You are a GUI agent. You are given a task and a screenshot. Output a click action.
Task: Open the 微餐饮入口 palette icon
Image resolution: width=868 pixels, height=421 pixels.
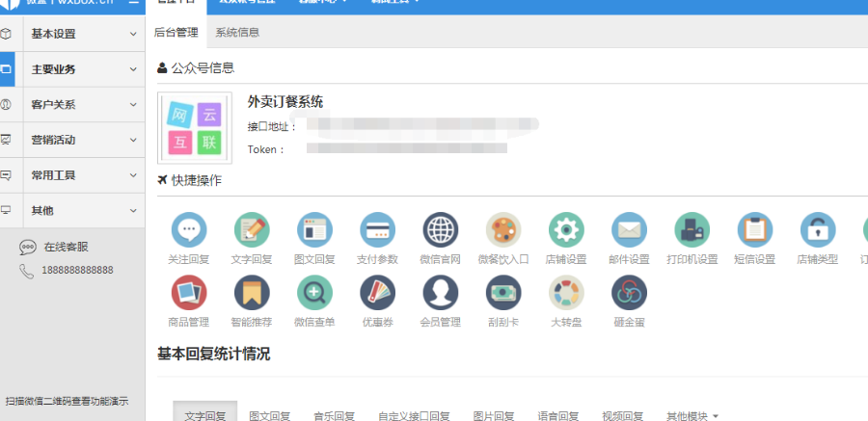coord(503,229)
